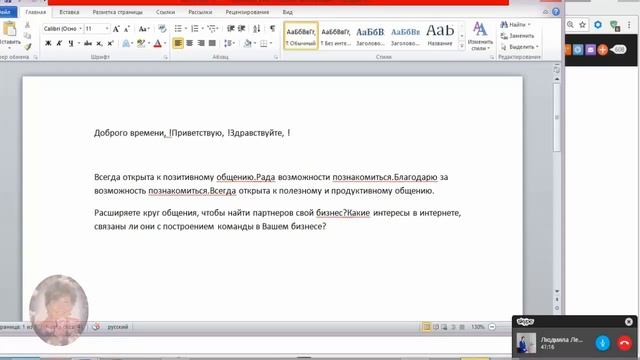Center align the paragraph
This screenshot has height=360, width=640.
pos(189,43)
